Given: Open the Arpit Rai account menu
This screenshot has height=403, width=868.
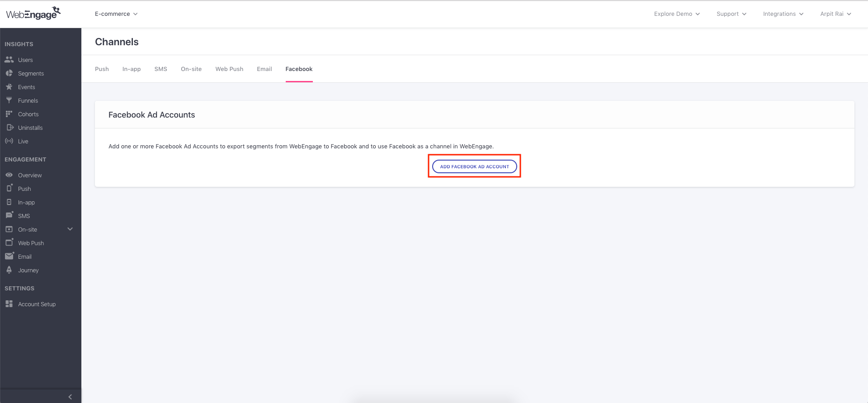Looking at the screenshot, I should (835, 14).
